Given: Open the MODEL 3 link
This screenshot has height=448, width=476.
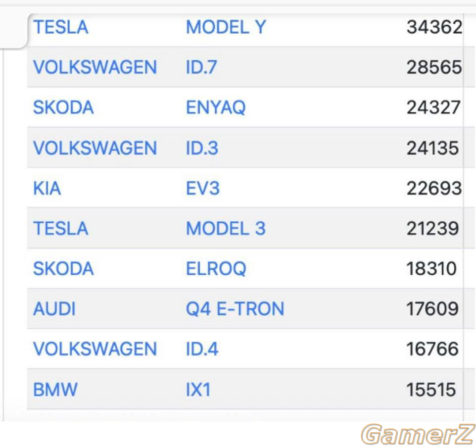Looking at the screenshot, I should coord(226,228).
